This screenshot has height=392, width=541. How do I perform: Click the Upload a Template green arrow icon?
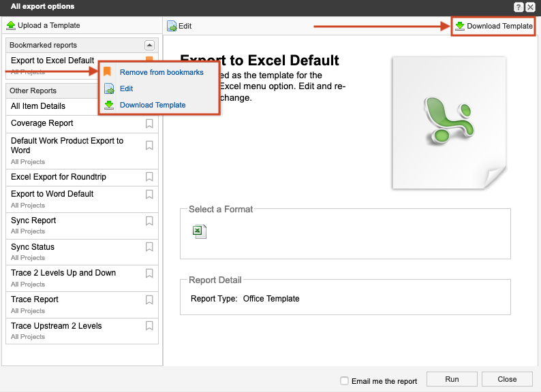[11, 25]
